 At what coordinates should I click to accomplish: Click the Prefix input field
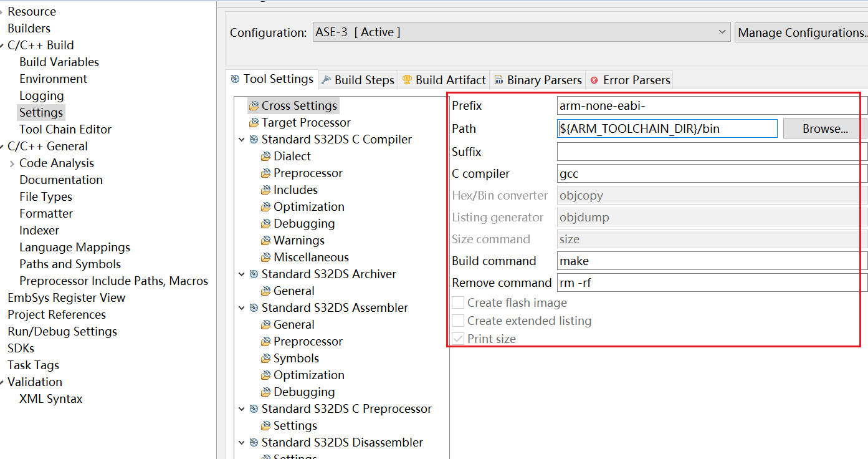click(712, 105)
